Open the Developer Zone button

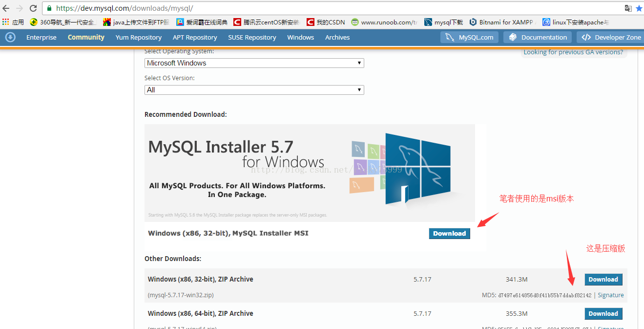click(610, 37)
